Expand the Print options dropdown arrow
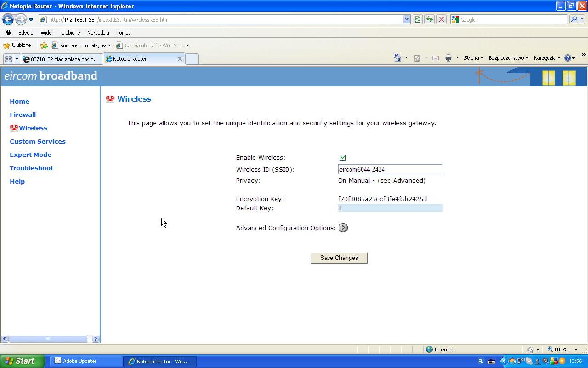 457,58
